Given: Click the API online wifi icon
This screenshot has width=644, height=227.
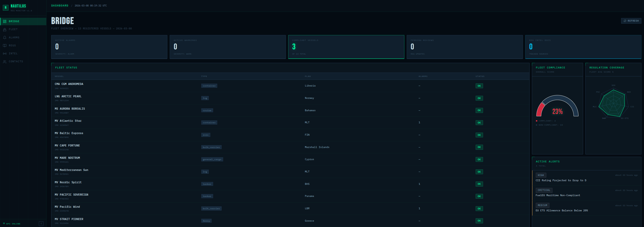Looking at the screenshot, I should point(4,224).
